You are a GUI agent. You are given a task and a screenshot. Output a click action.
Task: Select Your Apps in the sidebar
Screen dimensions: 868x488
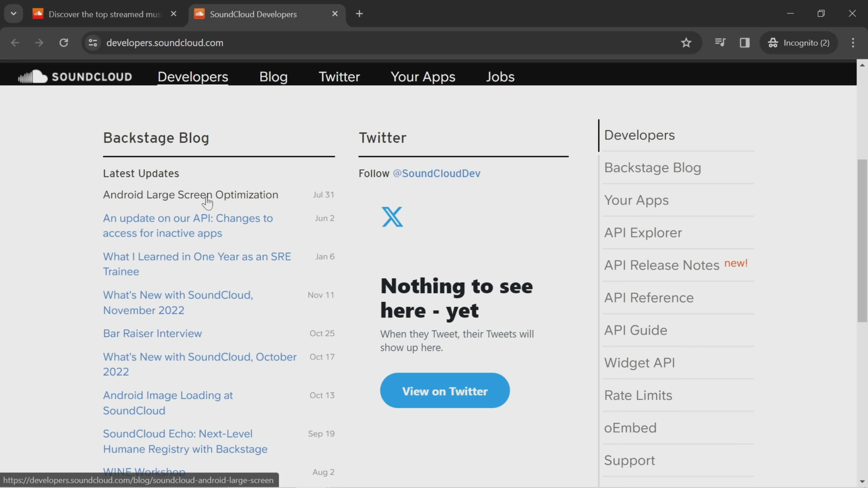[636, 200]
